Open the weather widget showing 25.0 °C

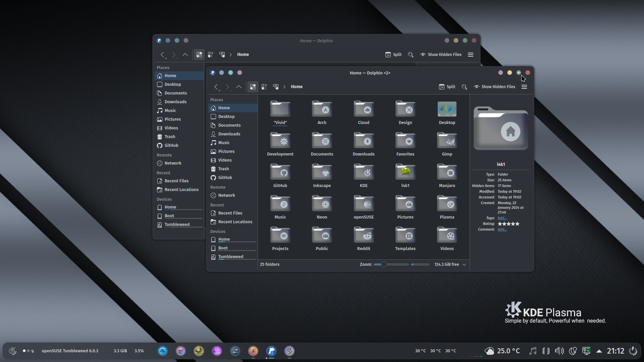click(x=502, y=351)
